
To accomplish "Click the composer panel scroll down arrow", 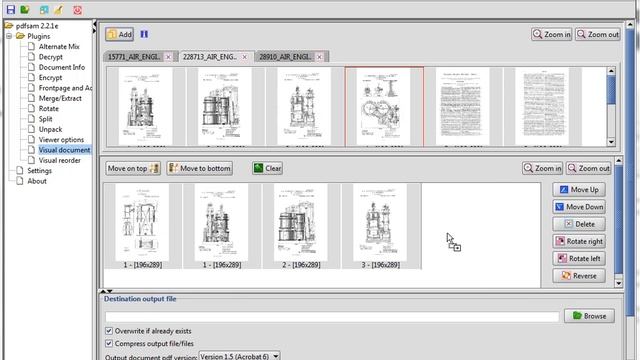I will (618, 283).
